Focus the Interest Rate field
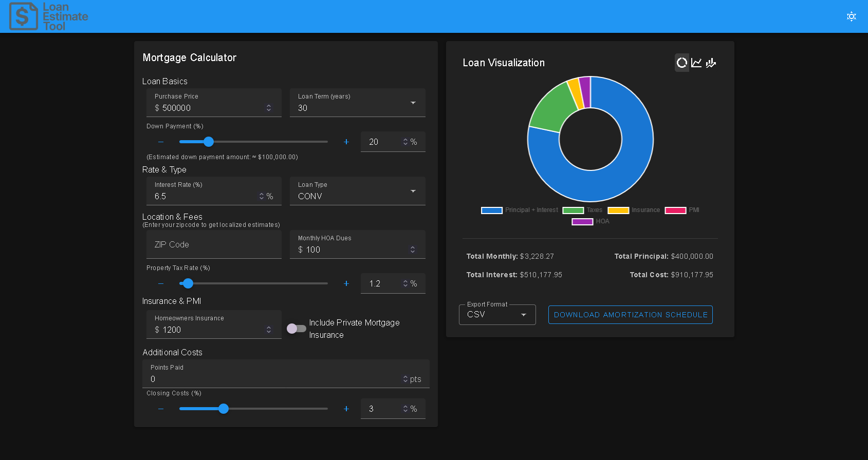868x460 pixels. pyautogui.click(x=206, y=196)
